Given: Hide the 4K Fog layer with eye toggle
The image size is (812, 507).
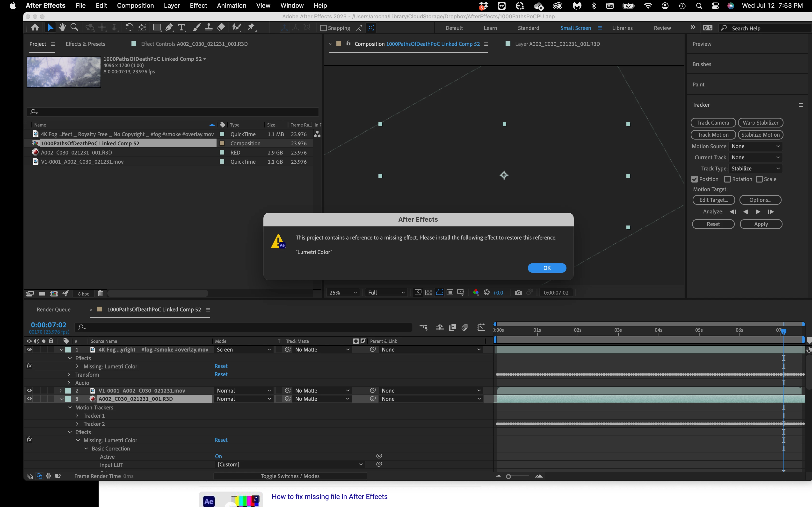Looking at the screenshot, I should pos(29,349).
